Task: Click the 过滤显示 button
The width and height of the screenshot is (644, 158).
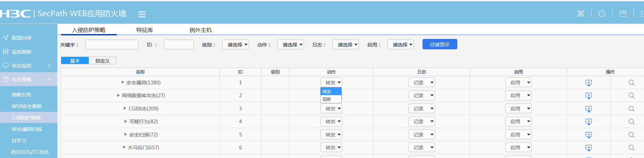Action: [440, 44]
